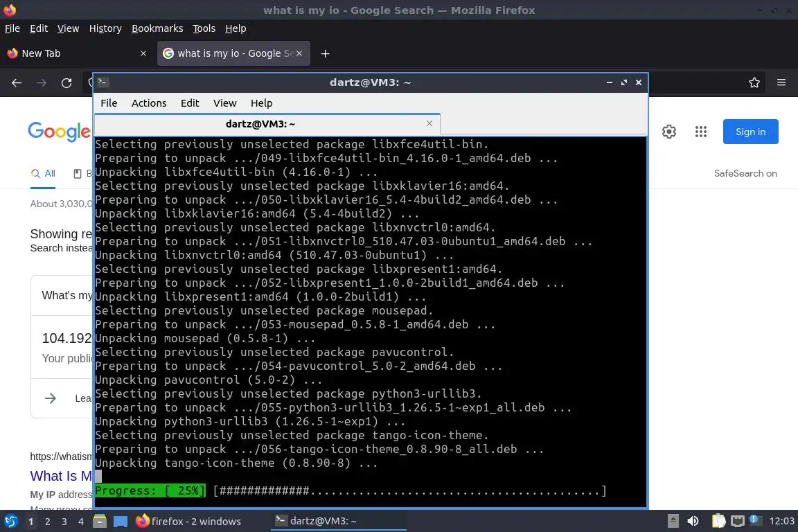Click the show desktop icon in the taskbar
The height and width of the screenshot is (532, 798).
coord(121,522)
